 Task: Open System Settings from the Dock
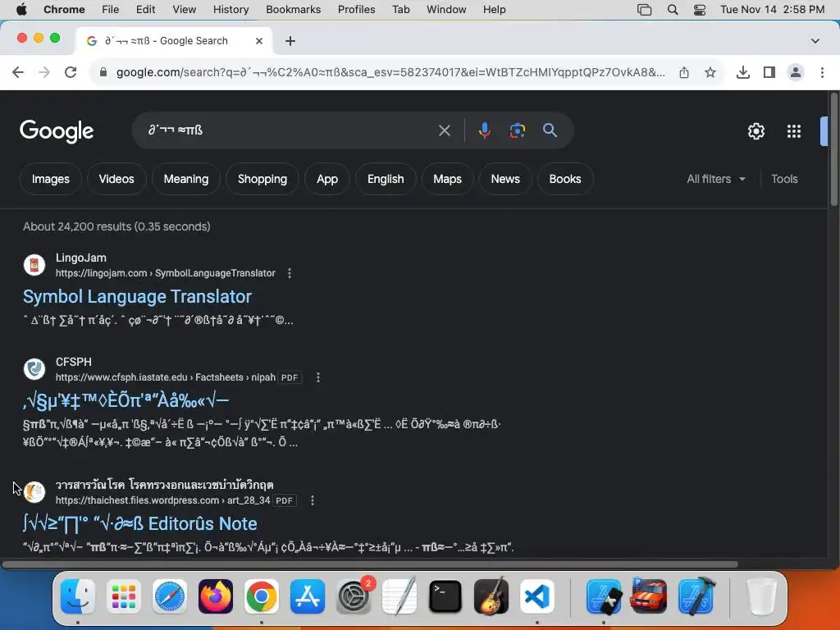pyautogui.click(x=354, y=596)
